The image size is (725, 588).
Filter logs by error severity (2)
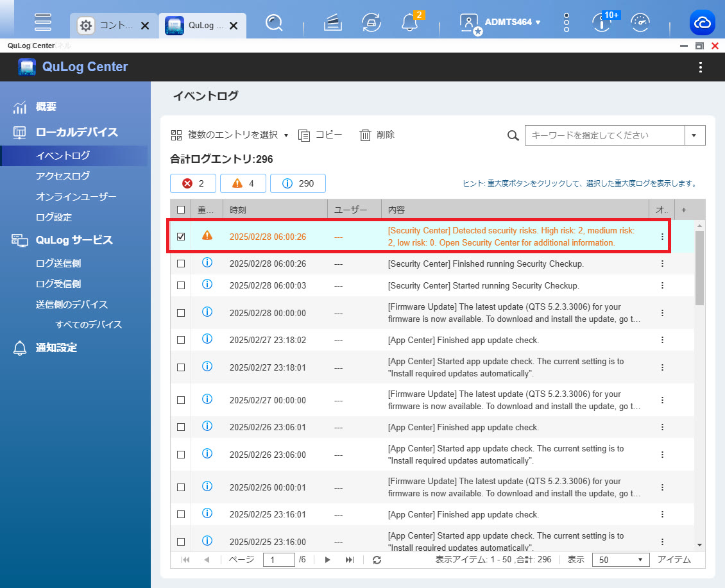click(x=193, y=183)
